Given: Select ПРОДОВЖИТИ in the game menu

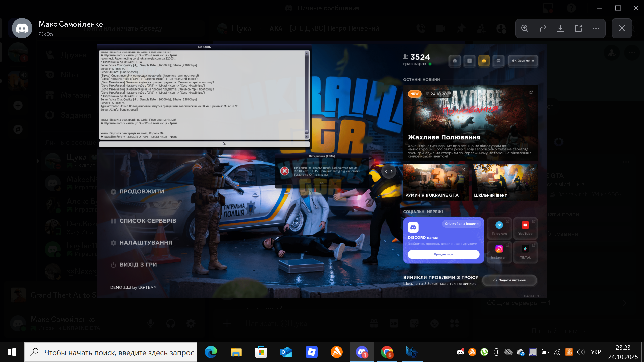Looking at the screenshot, I should coord(138,192).
